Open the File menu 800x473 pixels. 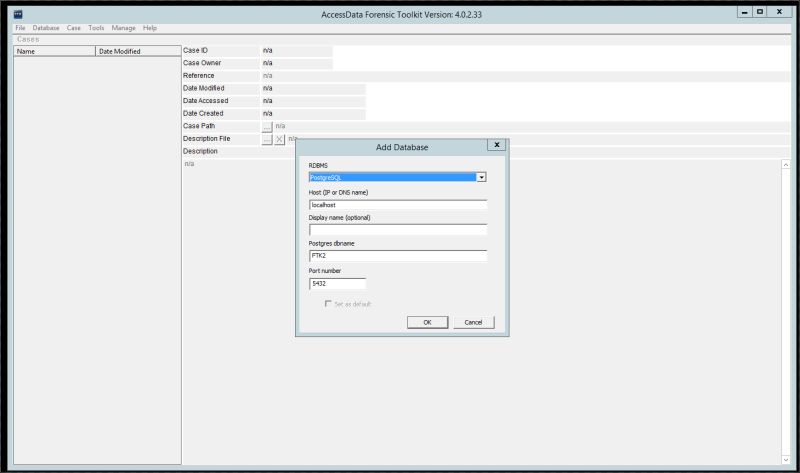pos(20,28)
